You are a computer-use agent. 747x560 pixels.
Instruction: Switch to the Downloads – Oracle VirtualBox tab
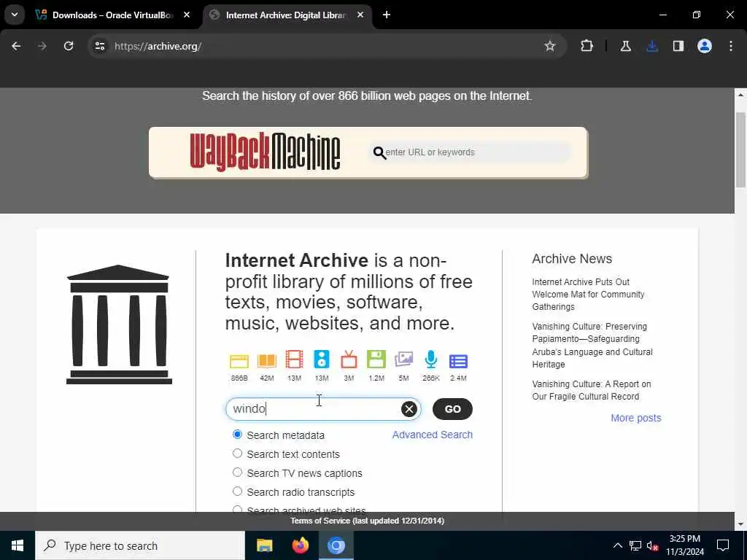[x=112, y=15]
